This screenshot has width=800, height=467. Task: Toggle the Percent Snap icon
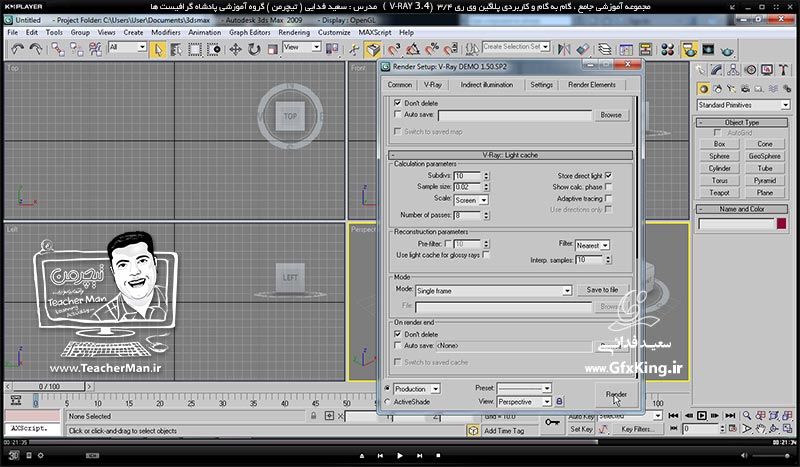tap(432, 49)
